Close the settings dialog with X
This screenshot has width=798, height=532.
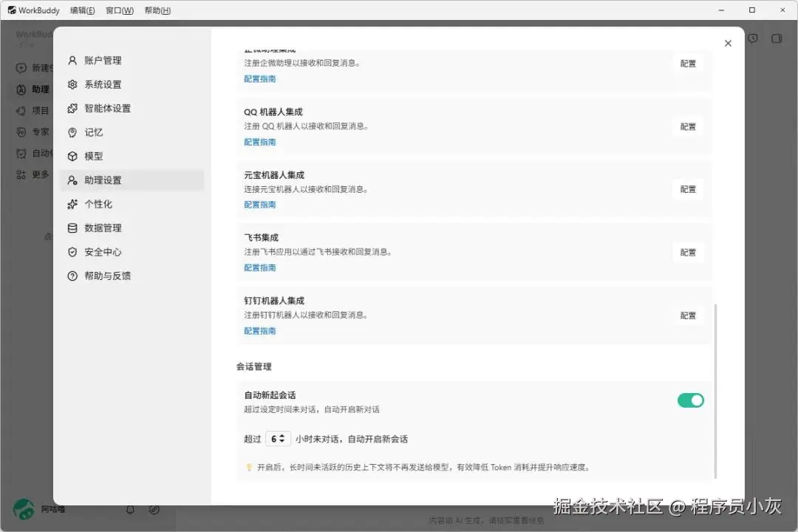[728, 44]
